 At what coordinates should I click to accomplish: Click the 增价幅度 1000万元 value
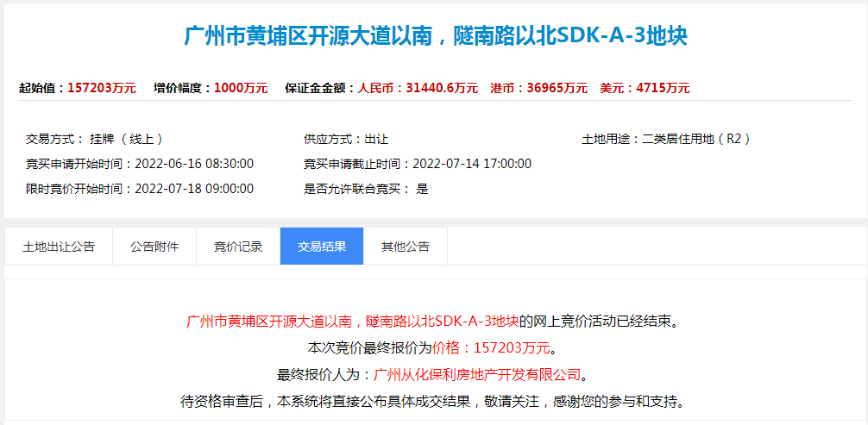241,88
